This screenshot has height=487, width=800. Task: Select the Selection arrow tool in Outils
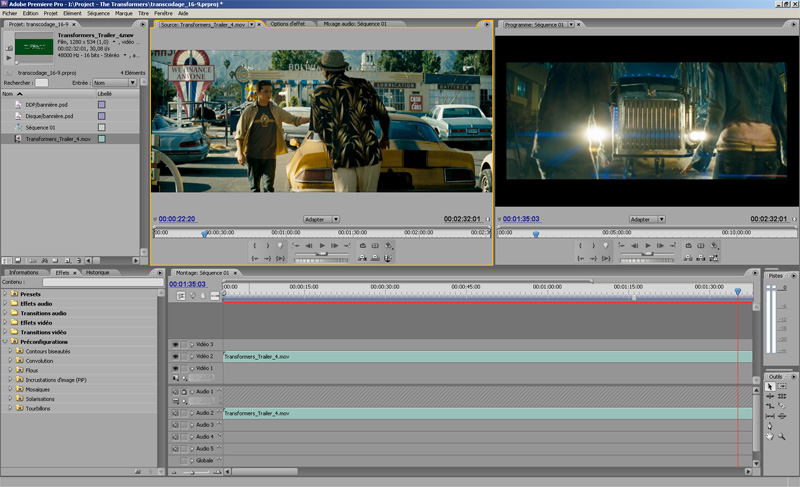tap(770, 386)
